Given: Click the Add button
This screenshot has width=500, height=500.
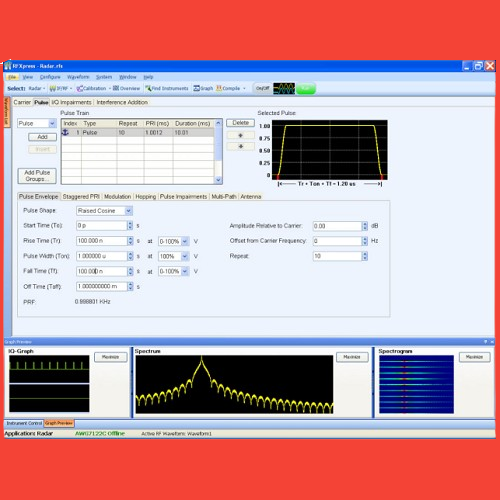Looking at the screenshot, I should [x=42, y=137].
